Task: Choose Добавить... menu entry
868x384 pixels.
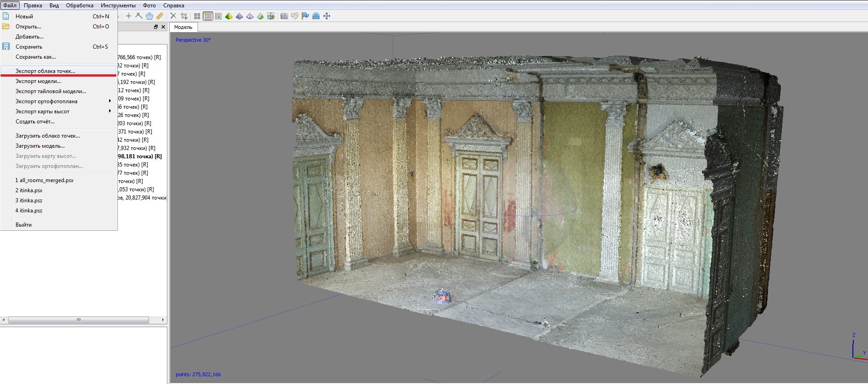Action: [59, 37]
